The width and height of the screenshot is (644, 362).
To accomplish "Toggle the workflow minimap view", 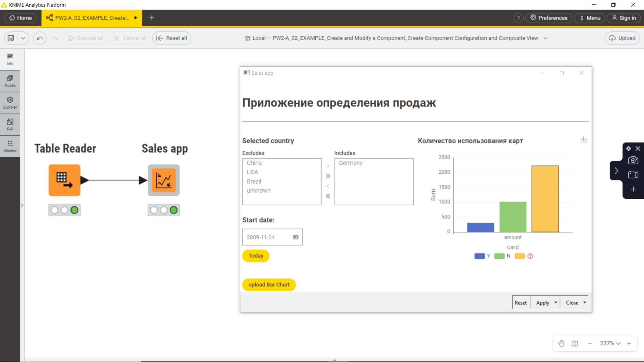I will (574, 343).
